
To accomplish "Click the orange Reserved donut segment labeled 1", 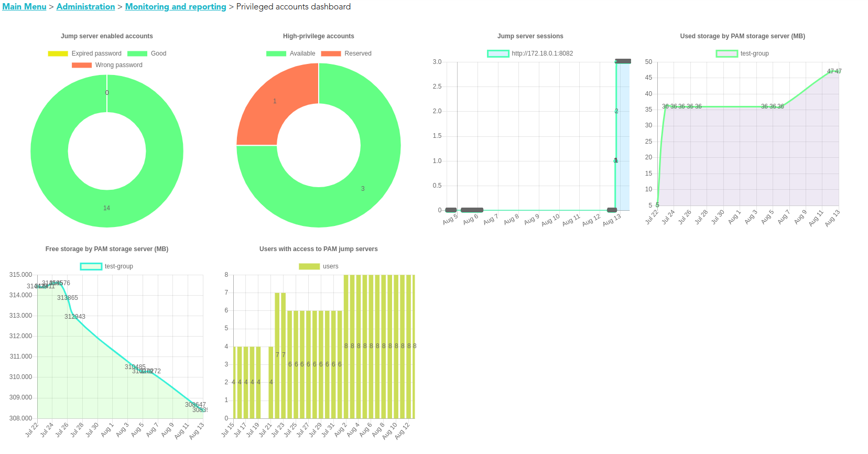I will point(274,101).
